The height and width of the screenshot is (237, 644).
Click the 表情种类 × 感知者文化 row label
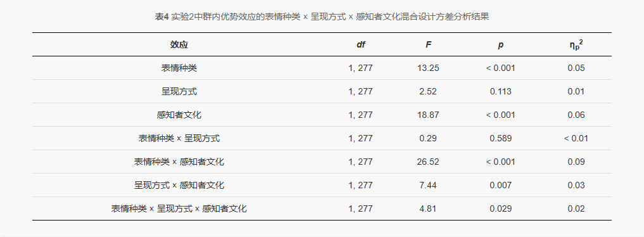pyautogui.click(x=179, y=162)
